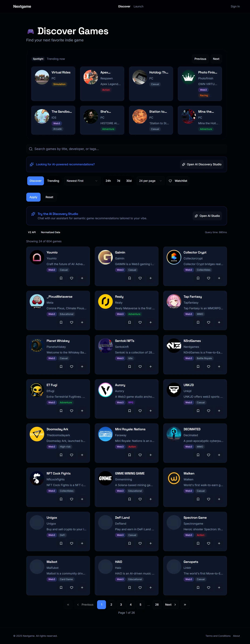Toggle the Watchlist filter
The height and width of the screenshot is (644, 250).
tap(178, 181)
